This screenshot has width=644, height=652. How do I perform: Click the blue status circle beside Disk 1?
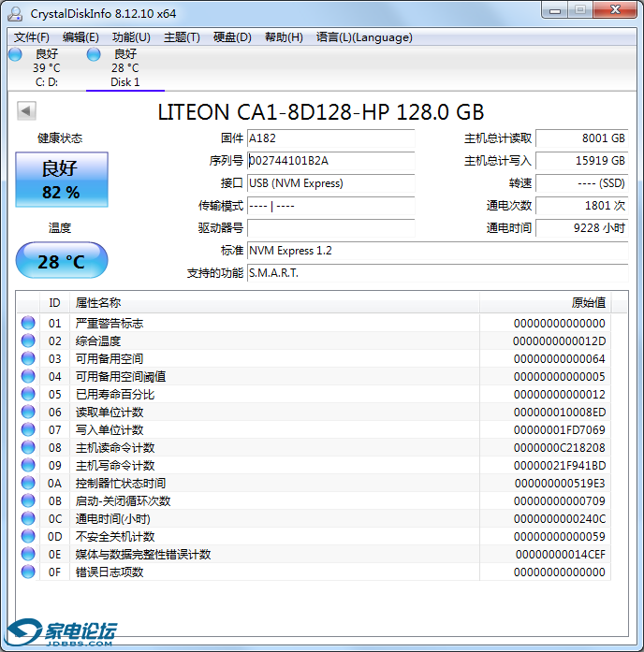(94, 54)
